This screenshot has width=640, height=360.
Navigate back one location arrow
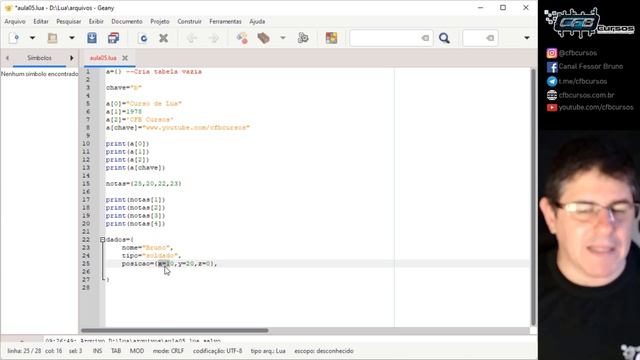[x=192, y=38]
